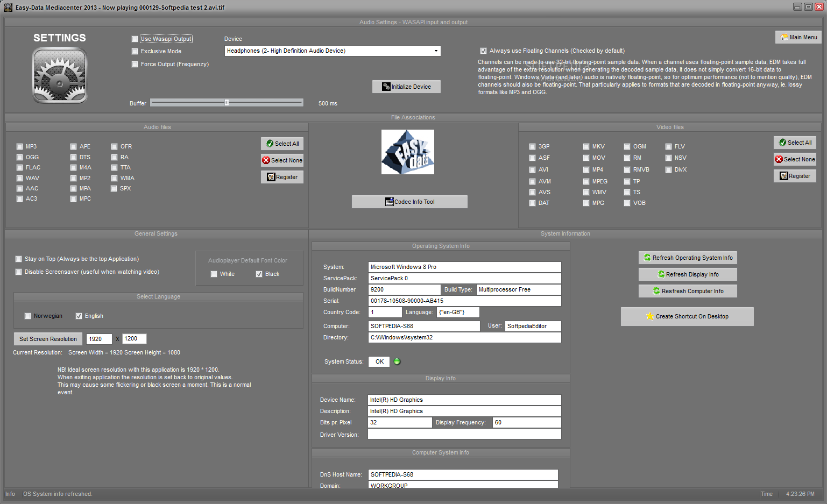Screen dimensions: 827x504
Task: Check the MKV video format box
Action: (x=586, y=146)
